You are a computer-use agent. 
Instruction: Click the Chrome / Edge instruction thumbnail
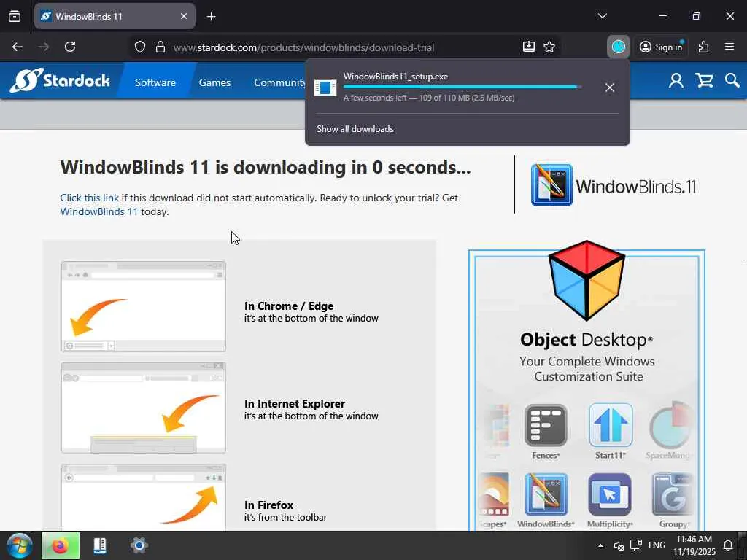(144, 307)
